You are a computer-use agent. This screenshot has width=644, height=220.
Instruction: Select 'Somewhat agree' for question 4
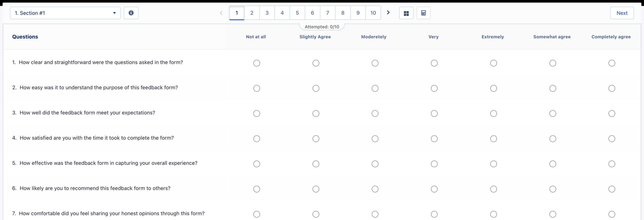coord(552,139)
